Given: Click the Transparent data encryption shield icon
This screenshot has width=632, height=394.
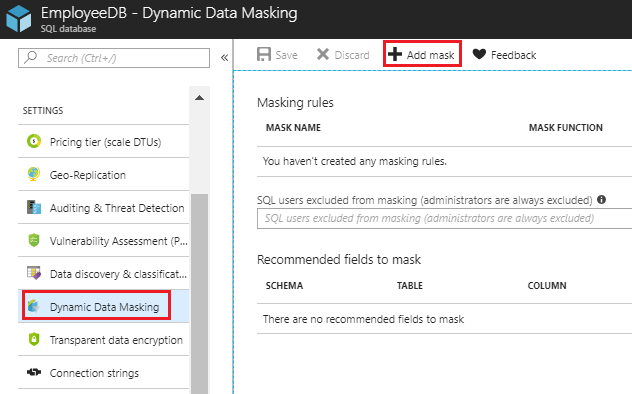Looking at the screenshot, I should (34, 339).
